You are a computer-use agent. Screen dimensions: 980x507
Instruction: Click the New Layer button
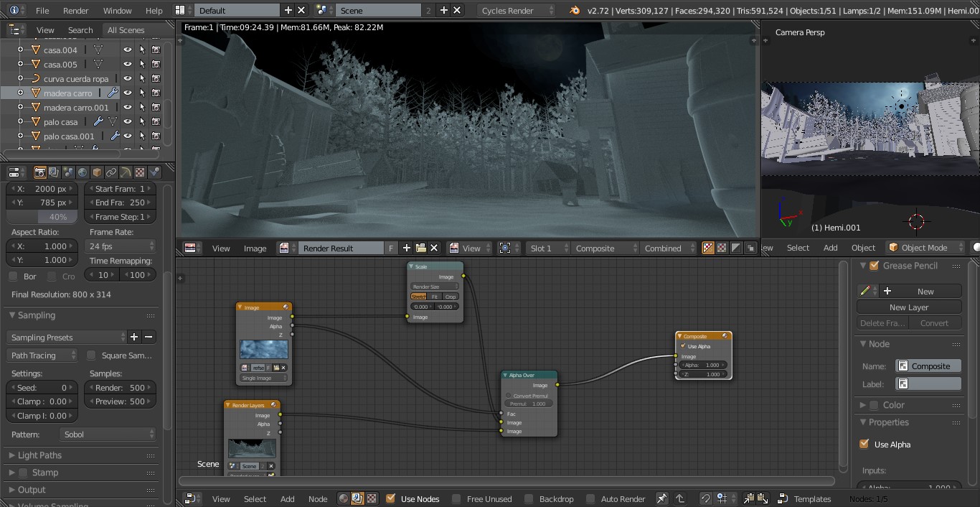(909, 307)
